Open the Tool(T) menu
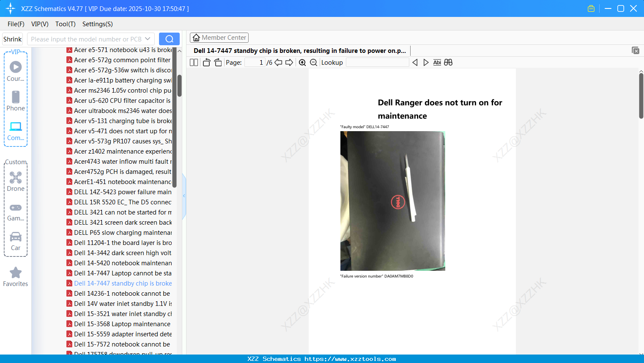 click(x=66, y=24)
